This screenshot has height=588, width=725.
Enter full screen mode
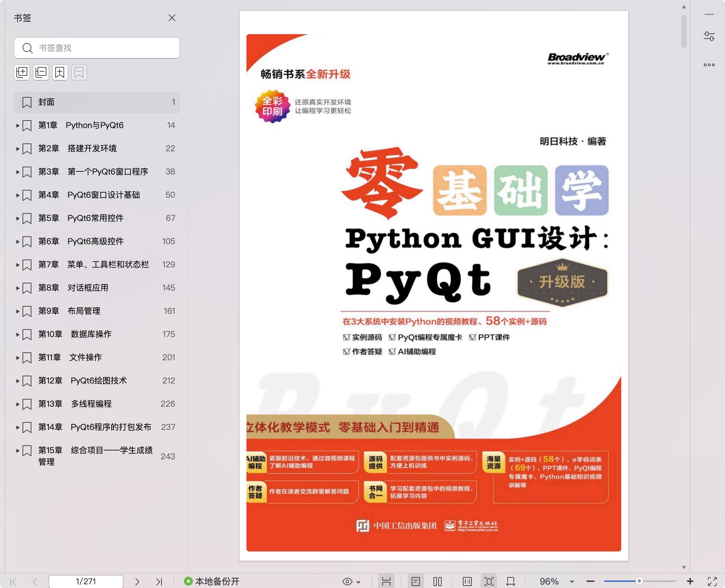[x=712, y=582]
